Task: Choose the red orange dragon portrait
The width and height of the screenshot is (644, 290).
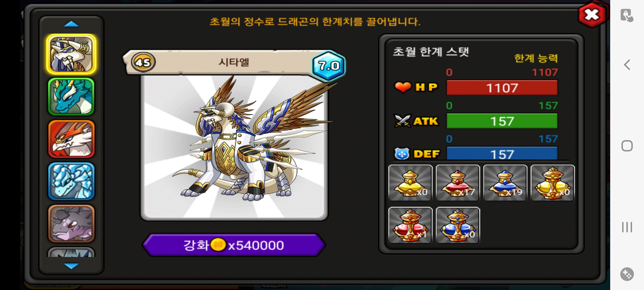Action: click(71, 139)
